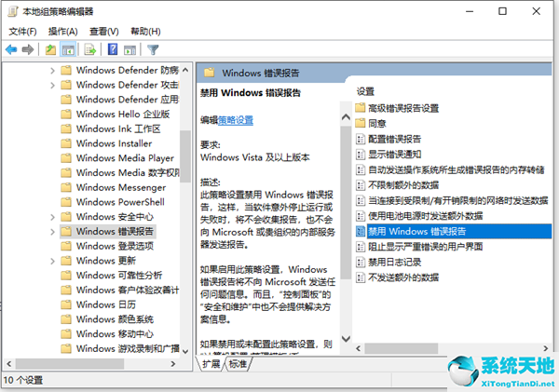Open the 帮助(H) menu
The height and width of the screenshot is (392, 559).
coord(145,32)
